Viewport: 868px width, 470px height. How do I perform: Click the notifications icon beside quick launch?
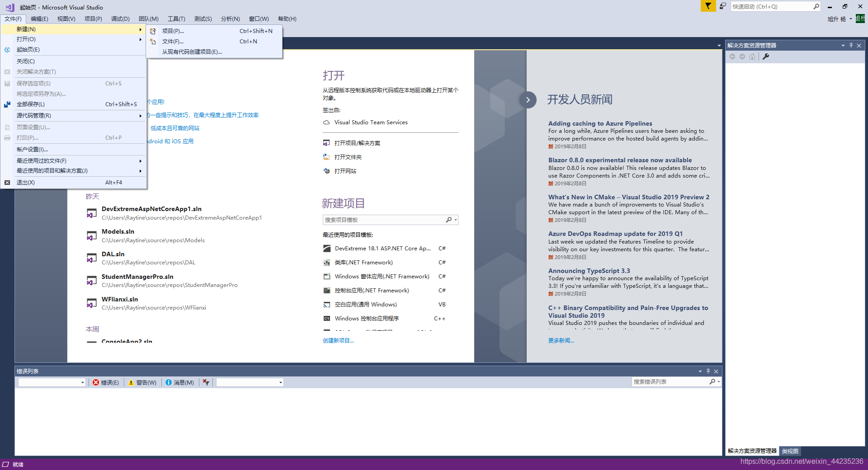click(723, 6)
